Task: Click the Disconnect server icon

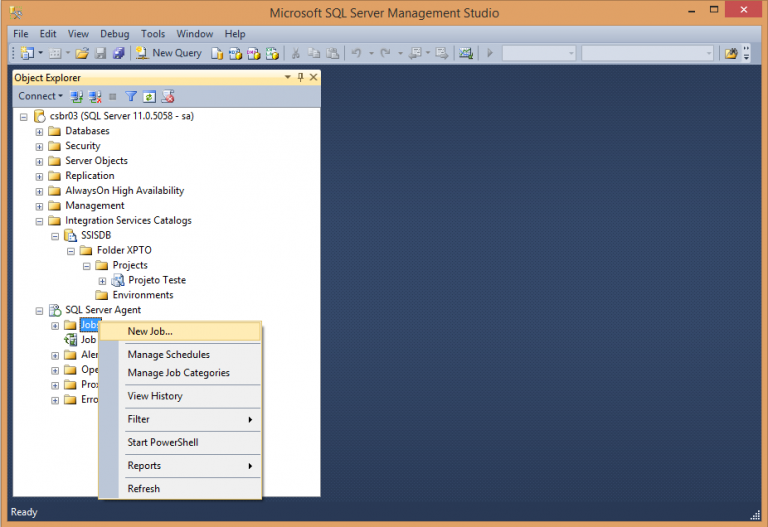Action: (x=95, y=96)
